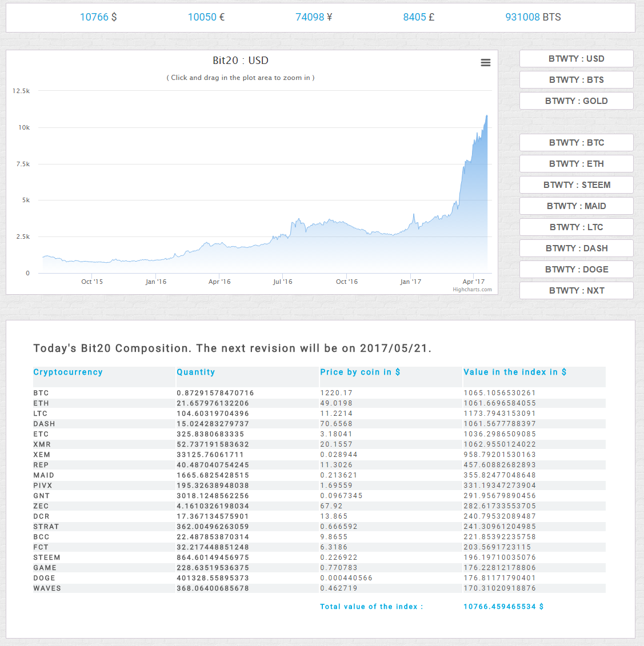Click ZEC price 67.92

331,506
